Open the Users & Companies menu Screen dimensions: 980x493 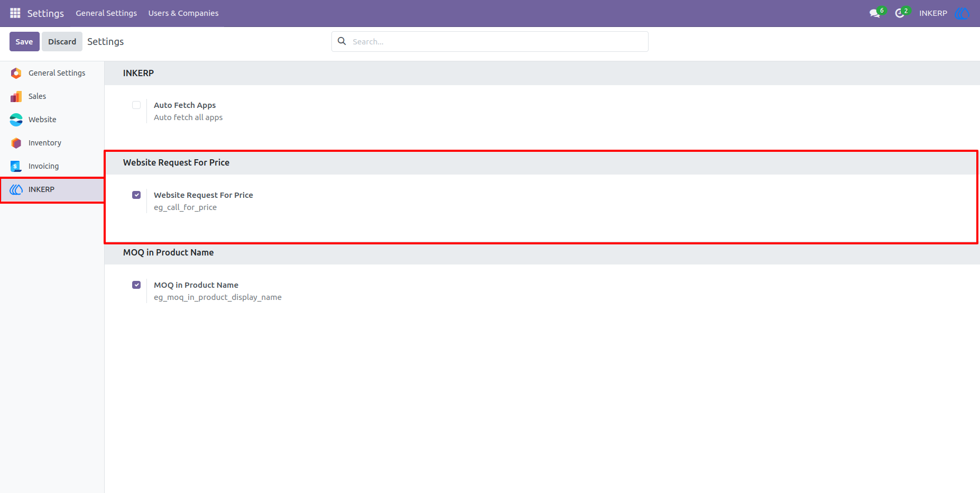pos(183,13)
